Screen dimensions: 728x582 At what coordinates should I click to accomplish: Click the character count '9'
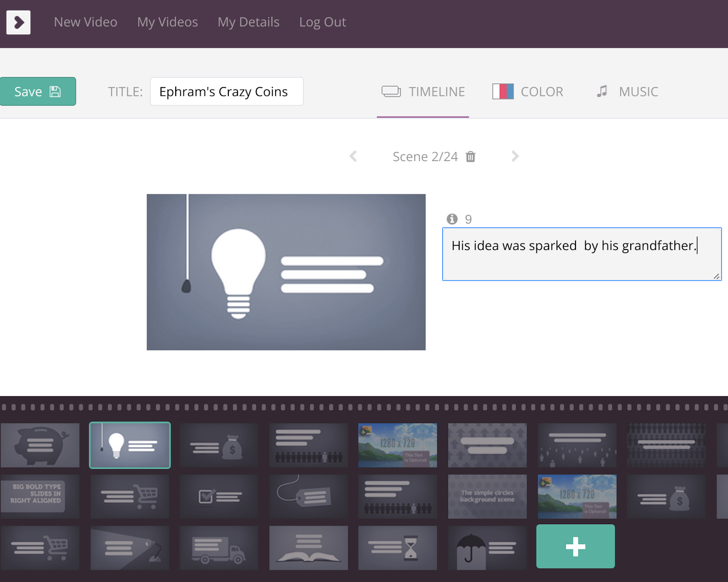click(468, 219)
